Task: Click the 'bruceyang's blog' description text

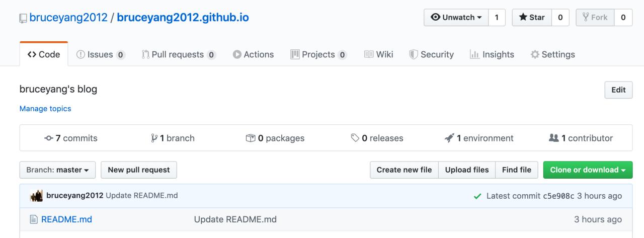Action: click(x=58, y=90)
